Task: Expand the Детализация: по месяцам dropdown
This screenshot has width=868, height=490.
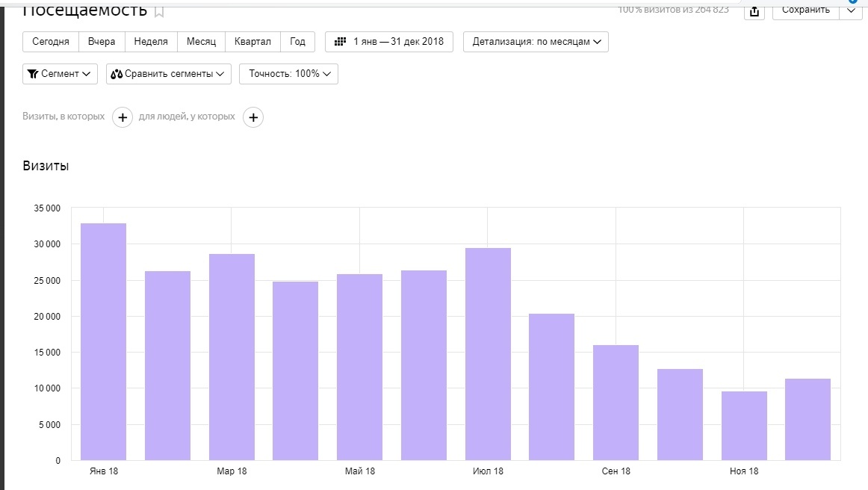Action: [x=536, y=42]
